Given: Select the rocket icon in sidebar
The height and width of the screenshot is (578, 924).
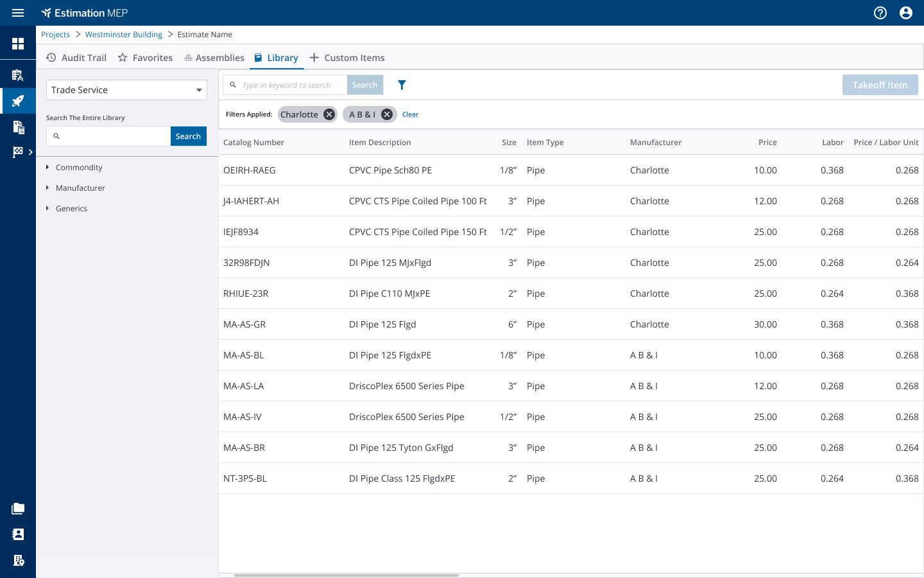Looking at the screenshot, I should pyautogui.click(x=18, y=101).
